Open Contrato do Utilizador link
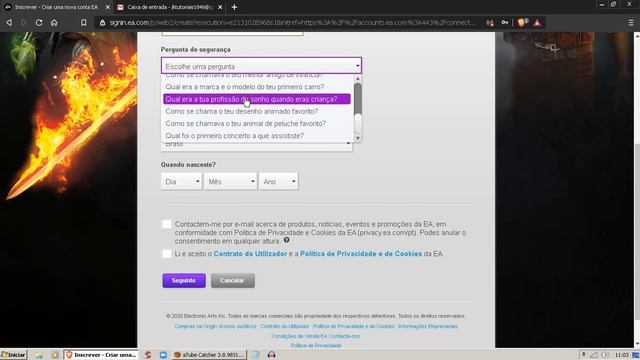Viewport: 640px width, 360px height. click(x=250, y=253)
